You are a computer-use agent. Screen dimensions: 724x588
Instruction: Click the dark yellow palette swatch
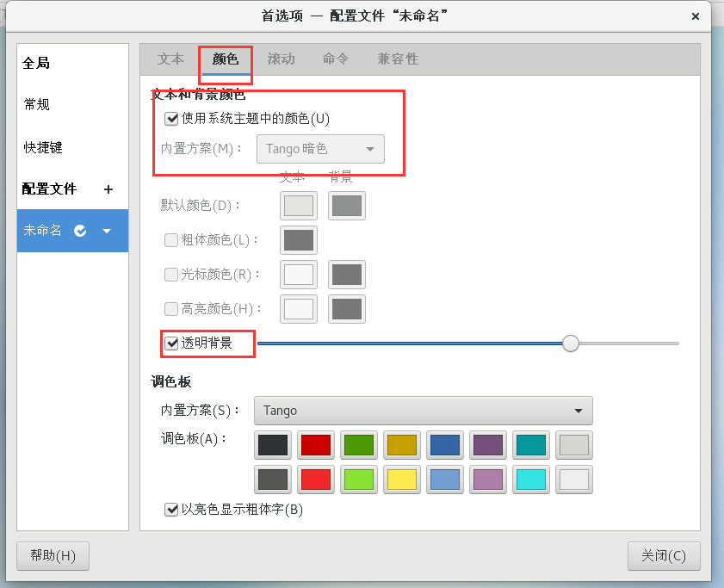coord(402,445)
